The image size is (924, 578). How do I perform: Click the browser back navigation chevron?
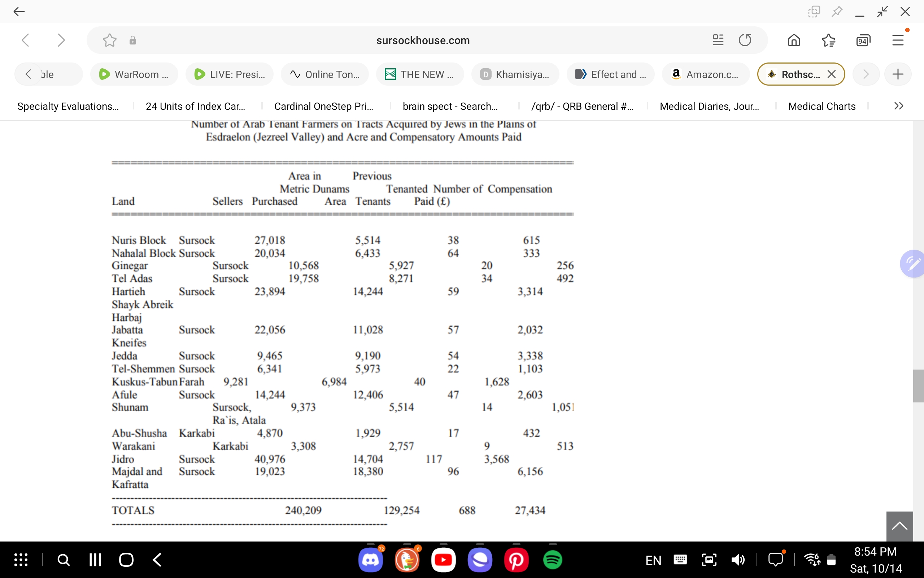point(26,40)
